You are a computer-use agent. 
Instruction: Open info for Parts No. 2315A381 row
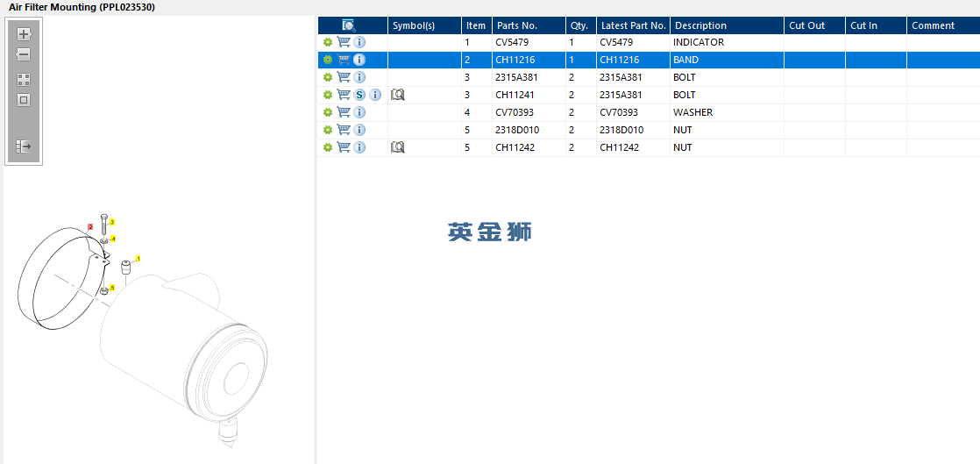click(x=359, y=77)
